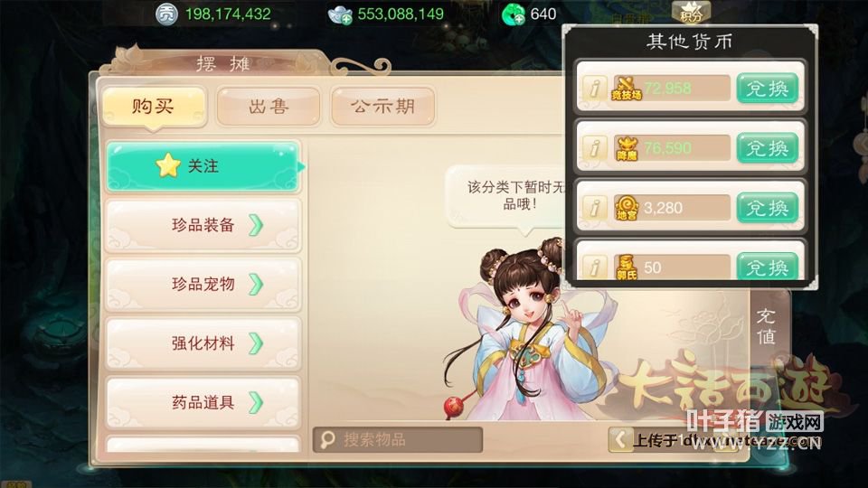868x488 pixels.
Task: Switch to the 出售 tab
Action: click(x=269, y=107)
